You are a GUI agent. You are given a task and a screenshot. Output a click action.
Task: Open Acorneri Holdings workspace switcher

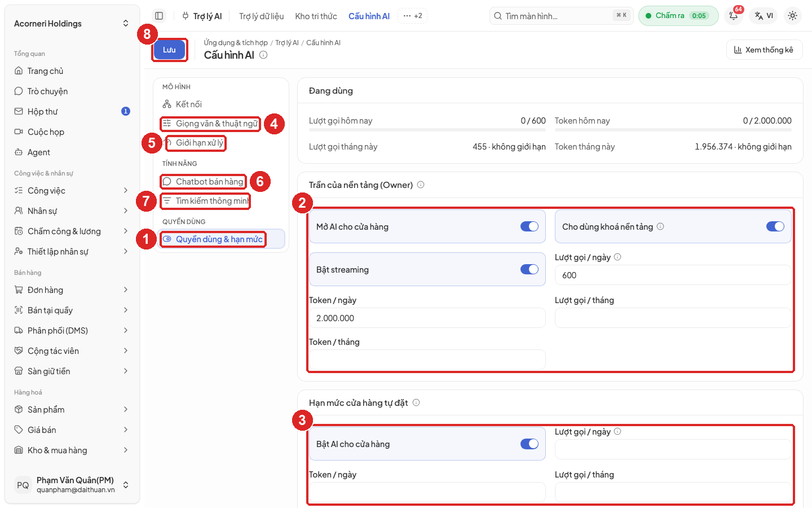pos(72,24)
